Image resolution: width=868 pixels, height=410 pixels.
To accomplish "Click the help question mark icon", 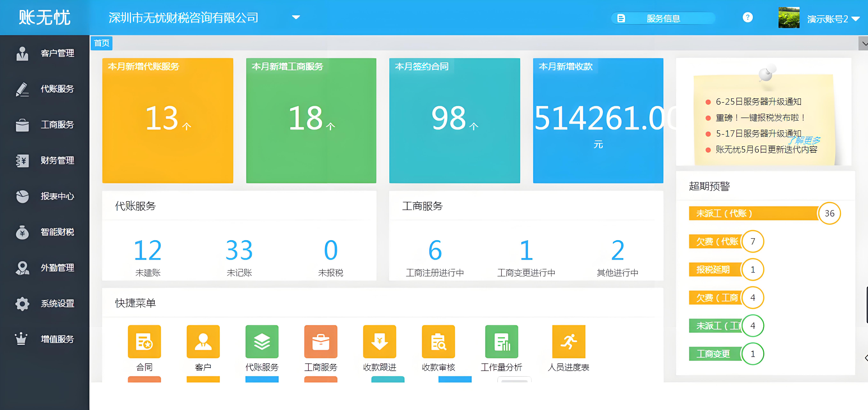I will tap(747, 18).
